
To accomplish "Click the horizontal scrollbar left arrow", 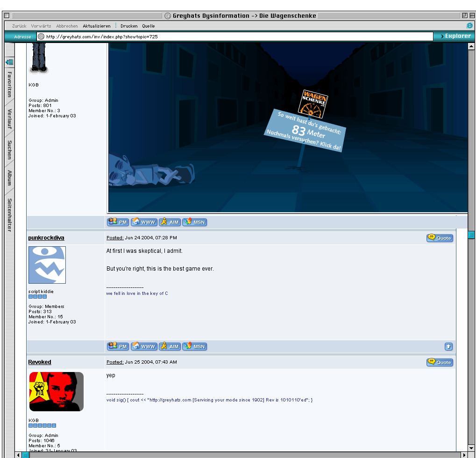I will [19, 455].
